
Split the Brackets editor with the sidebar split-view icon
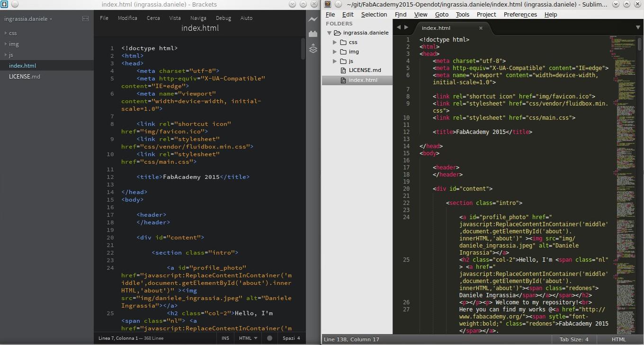tap(85, 19)
